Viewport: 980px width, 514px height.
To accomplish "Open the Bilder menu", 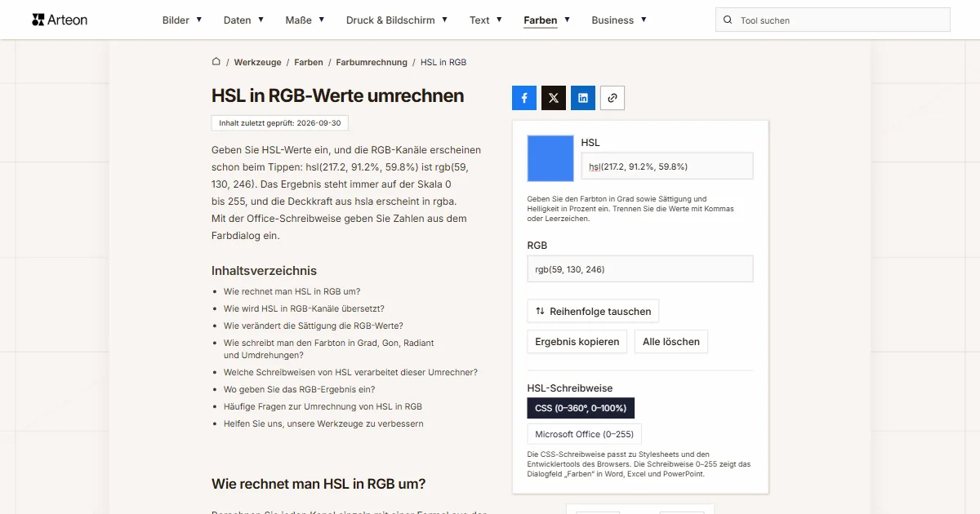I will click(176, 20).
